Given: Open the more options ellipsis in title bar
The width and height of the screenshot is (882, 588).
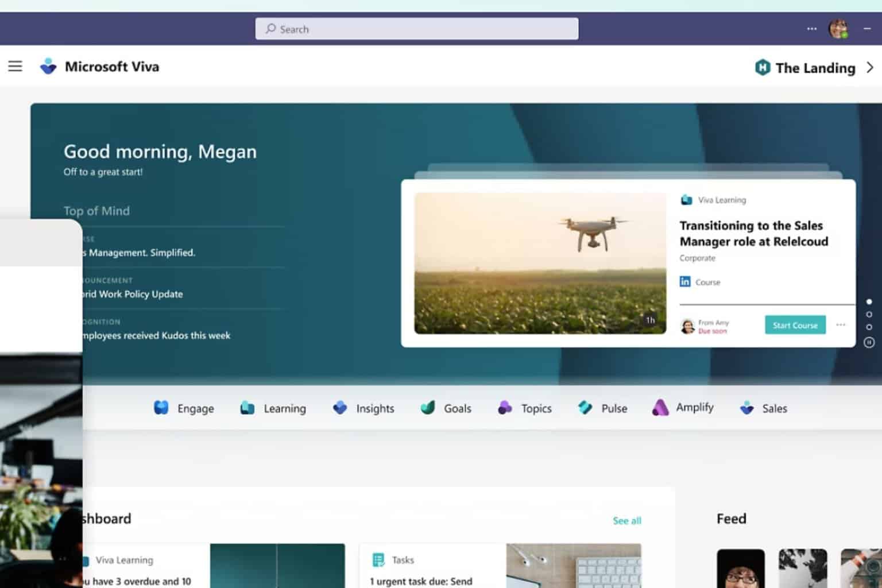Looking at the screenshot, I should point(811,29).
